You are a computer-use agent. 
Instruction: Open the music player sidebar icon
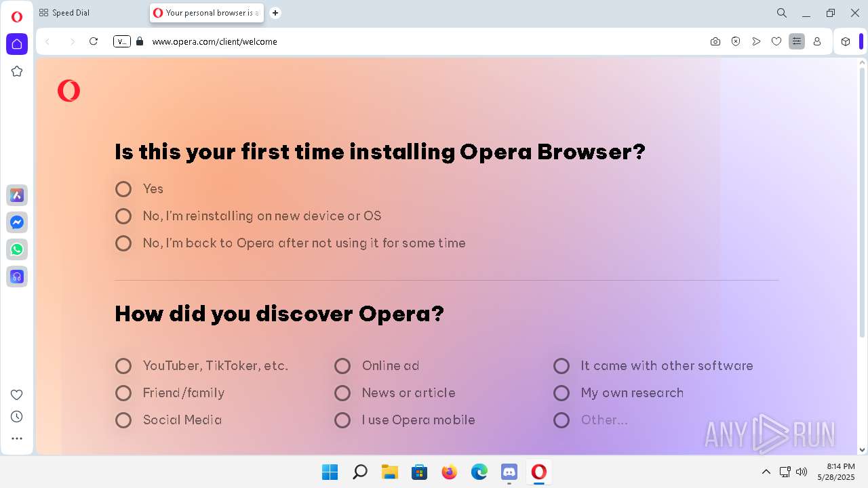click(17, 277)
